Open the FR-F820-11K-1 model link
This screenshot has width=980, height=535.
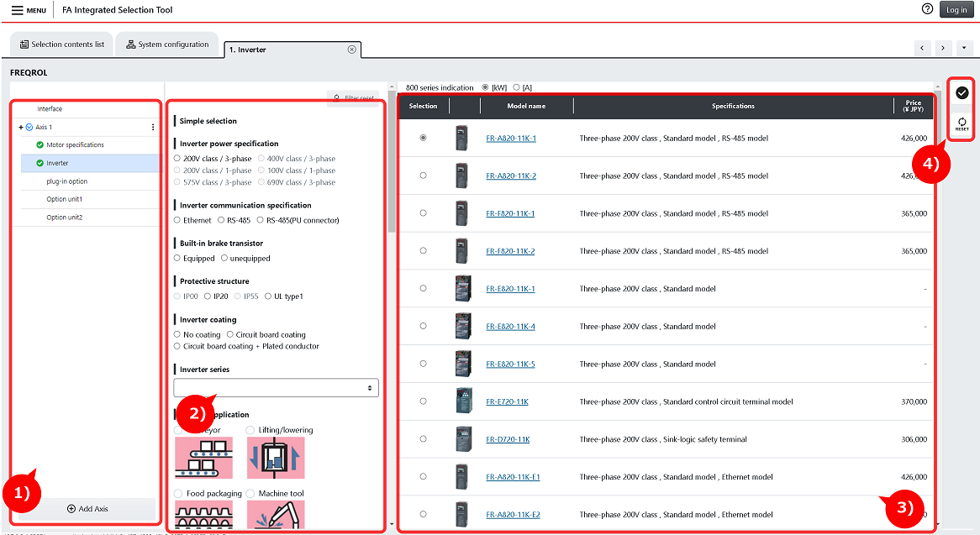pos(510,213)
